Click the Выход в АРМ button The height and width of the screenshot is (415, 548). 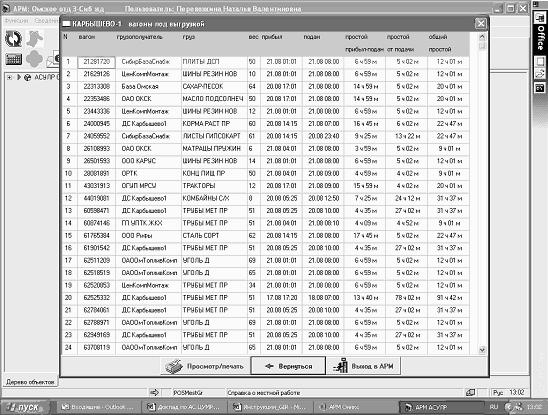[363, 366]
